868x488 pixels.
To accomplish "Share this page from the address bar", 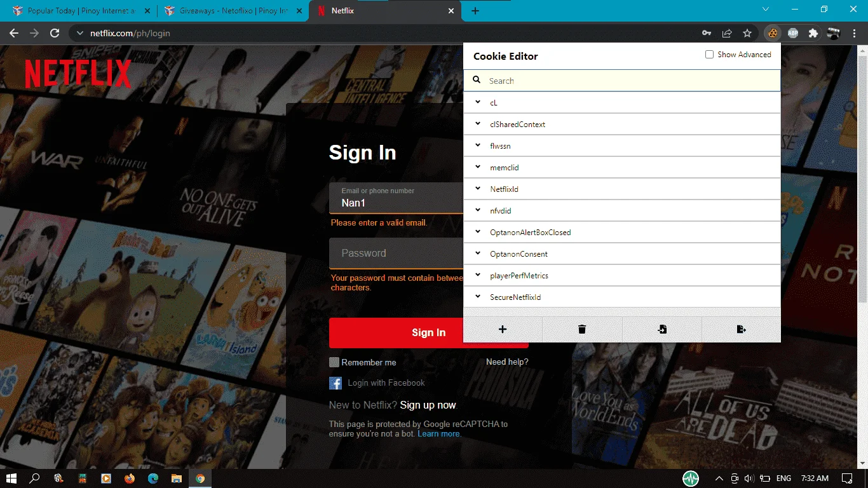I will click(727, 33).
